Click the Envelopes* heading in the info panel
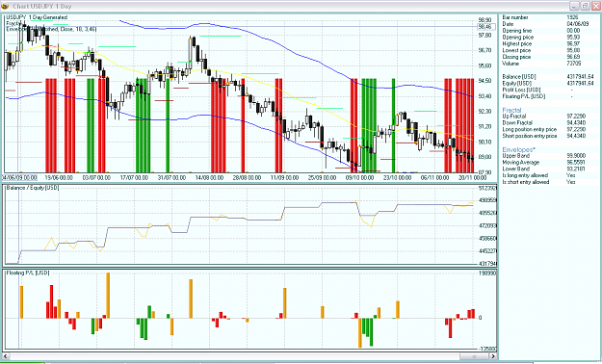 tap(518, 149)
